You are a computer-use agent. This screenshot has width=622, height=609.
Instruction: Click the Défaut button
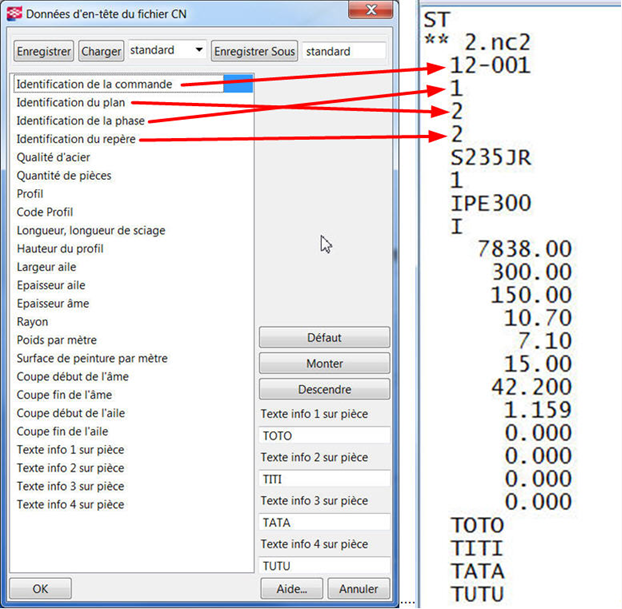click(x=324, y=337)
